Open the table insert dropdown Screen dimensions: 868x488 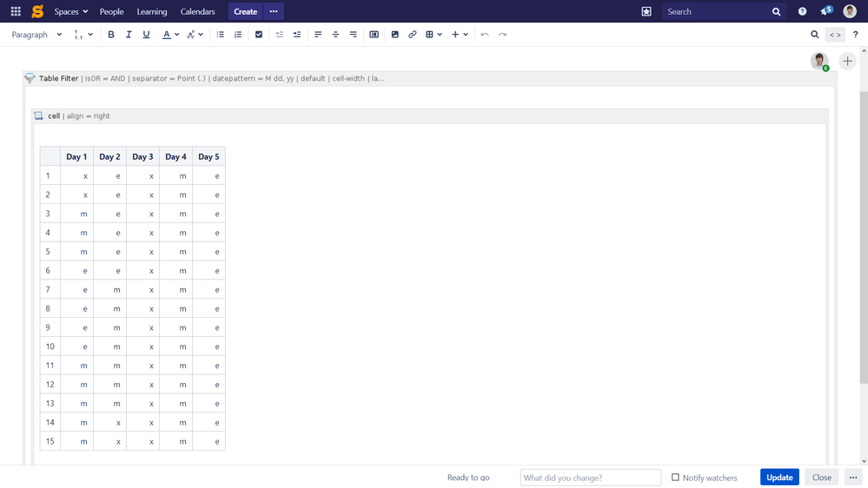pyautogui.click(x=434, y=35)
